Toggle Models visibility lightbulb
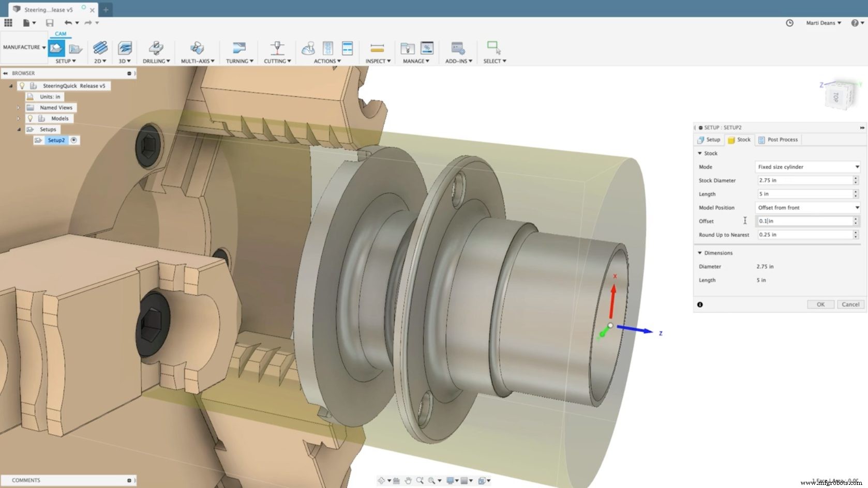 click(31, 118)
